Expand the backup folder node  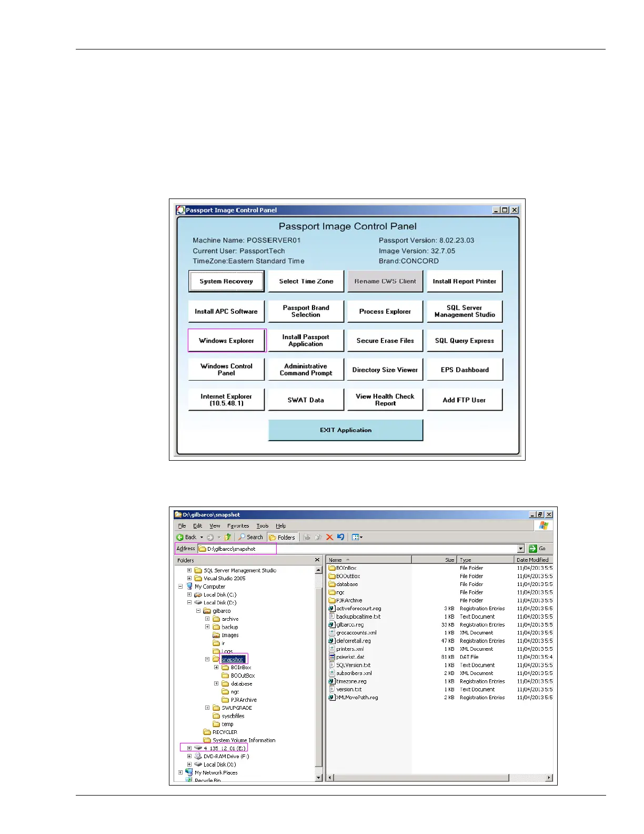207,627
